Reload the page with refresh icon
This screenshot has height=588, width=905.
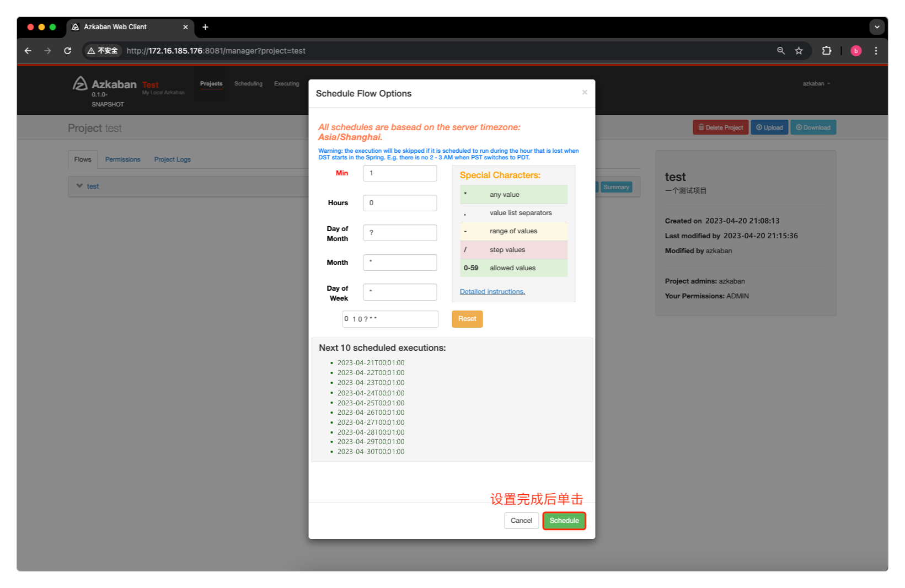pyautogui.click(x=68, y=51)
